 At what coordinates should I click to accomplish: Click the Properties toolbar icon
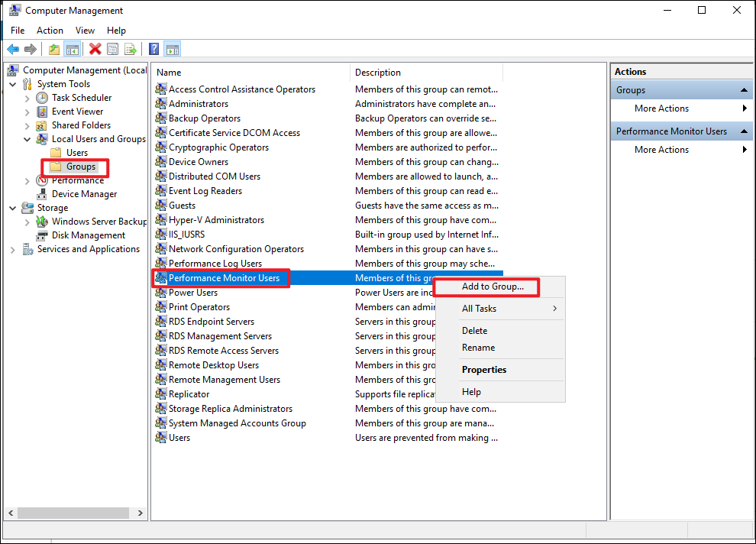point(112,49)
